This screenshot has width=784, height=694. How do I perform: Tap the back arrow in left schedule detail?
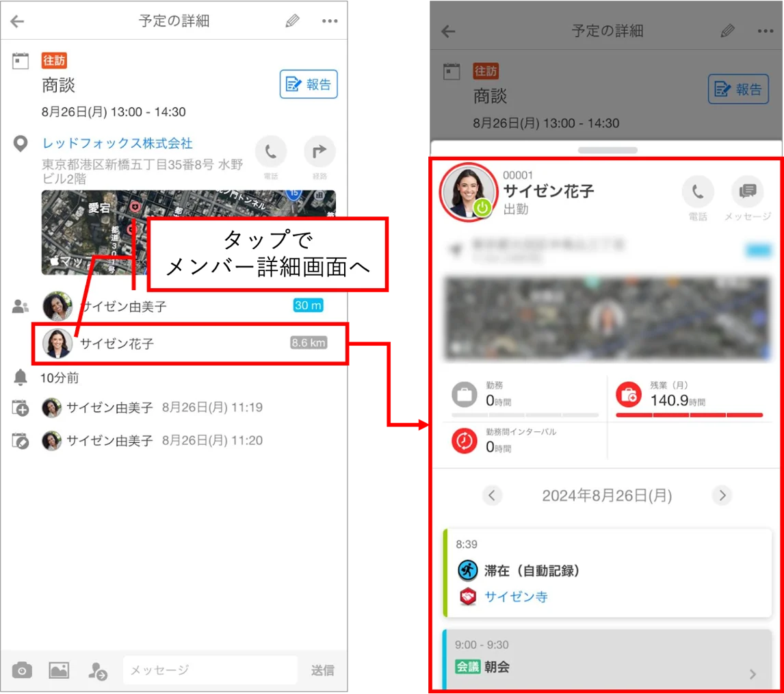pos(18,21)
